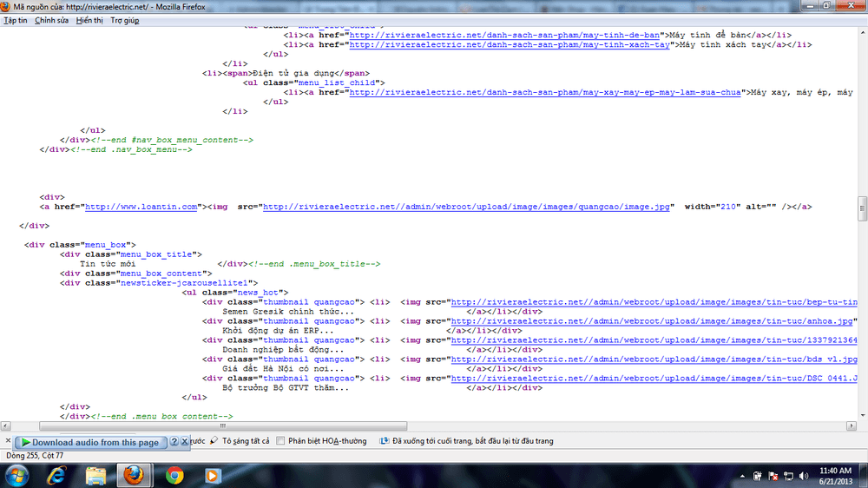This screenshot has height=488, width=868.
Task: Open the Chỉnh sửa menu
Action: 51,21
